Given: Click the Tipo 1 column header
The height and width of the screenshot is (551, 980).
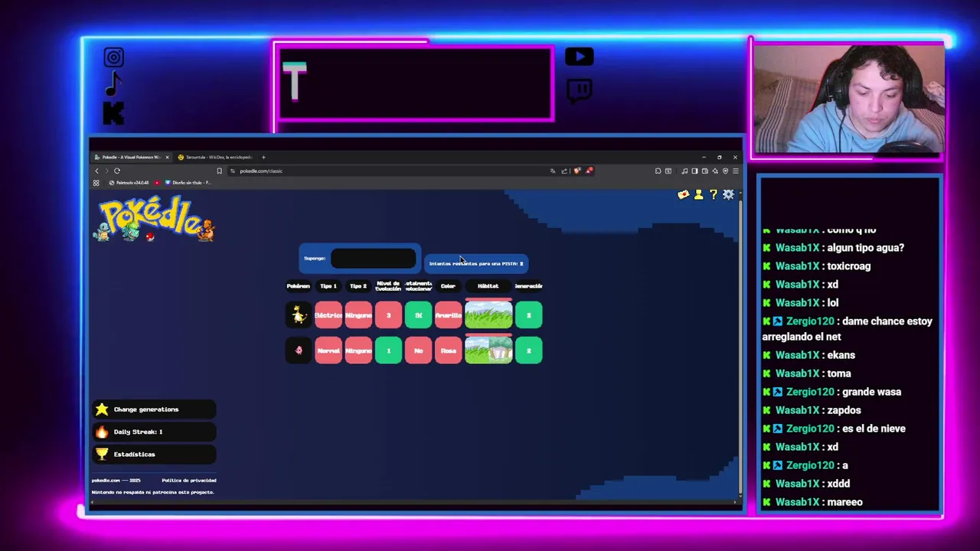Looking at the screenshot, I should (328, 286).
